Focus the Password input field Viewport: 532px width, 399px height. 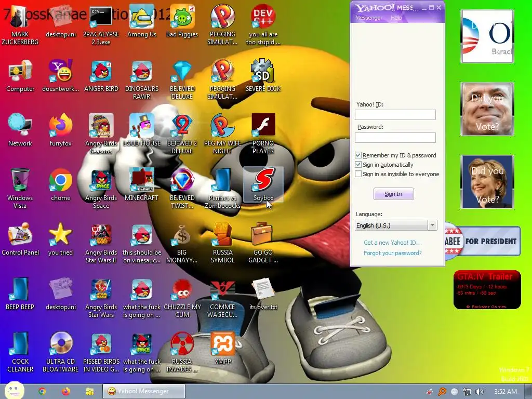tap(395, 137)
